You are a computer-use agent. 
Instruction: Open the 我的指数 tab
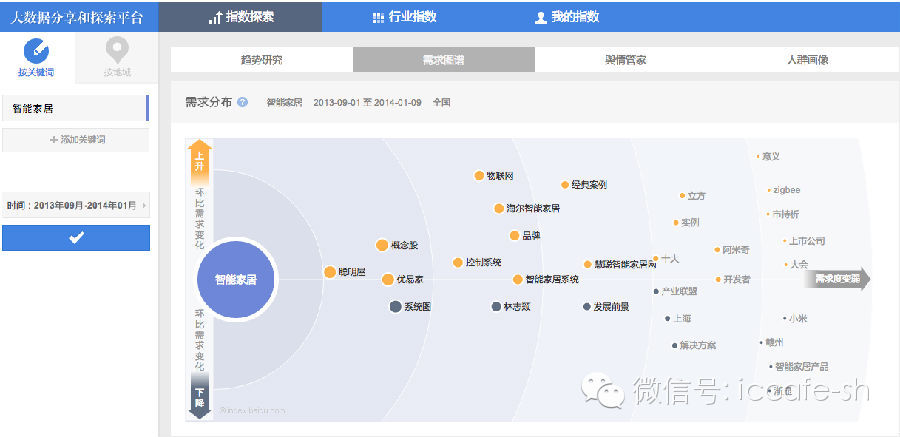coord(566,17)
